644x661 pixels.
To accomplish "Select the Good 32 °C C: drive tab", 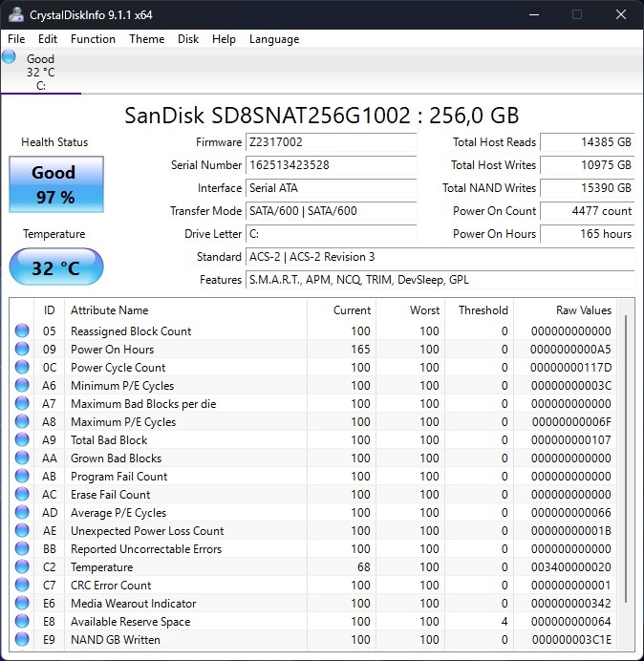I will click(x=40, y=72).
